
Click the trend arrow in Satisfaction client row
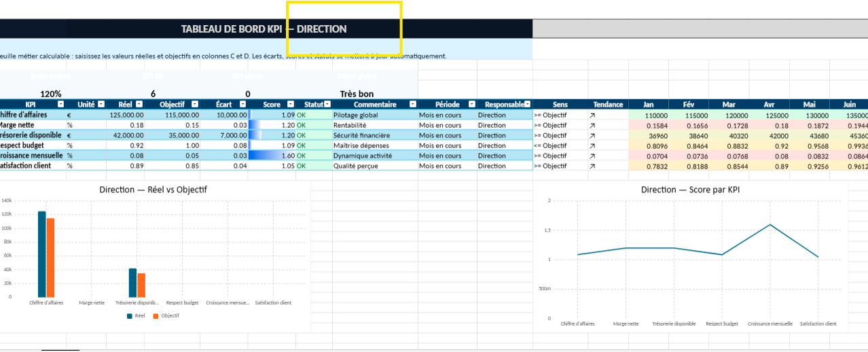[592, 166]
